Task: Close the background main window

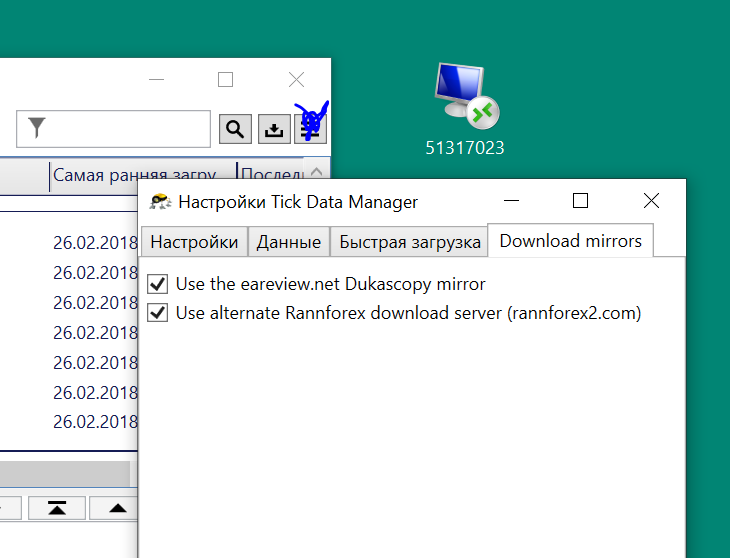Action: (x=296, y=80)
